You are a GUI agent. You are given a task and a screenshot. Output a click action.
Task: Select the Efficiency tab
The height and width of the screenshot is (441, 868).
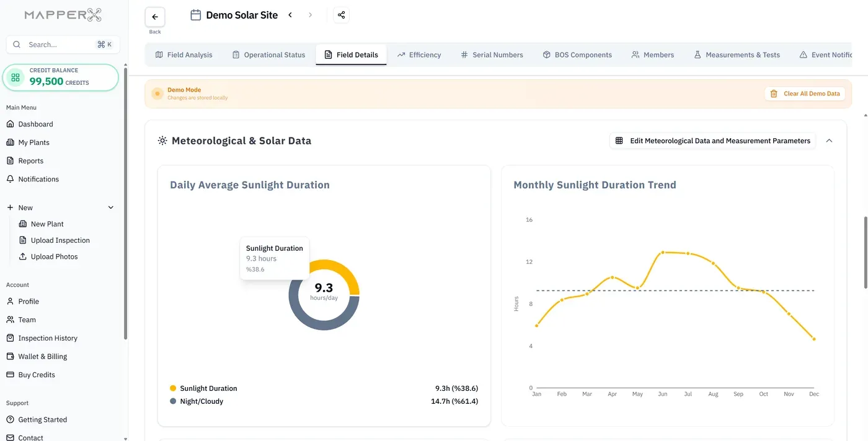click(x=419, y=55)
